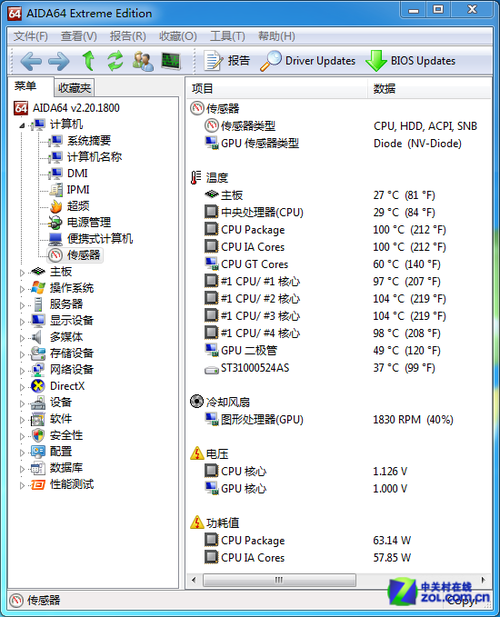
Task: Click the 多媒体 speaker icon
Action: (x=37, y=337)
